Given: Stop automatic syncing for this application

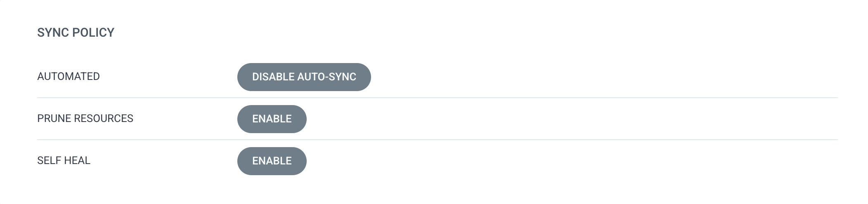Looking at the screenshot, I should click(x=304, y=77).
